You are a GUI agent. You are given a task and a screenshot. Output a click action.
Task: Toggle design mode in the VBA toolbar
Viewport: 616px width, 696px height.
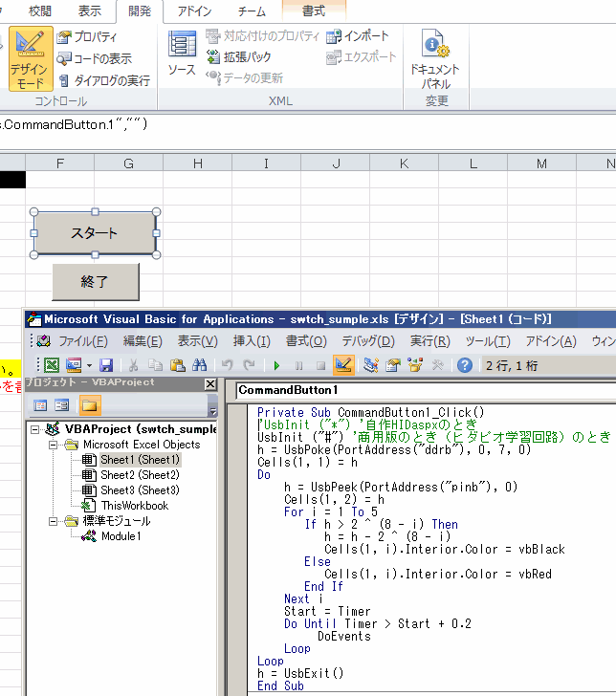[343, 364]
